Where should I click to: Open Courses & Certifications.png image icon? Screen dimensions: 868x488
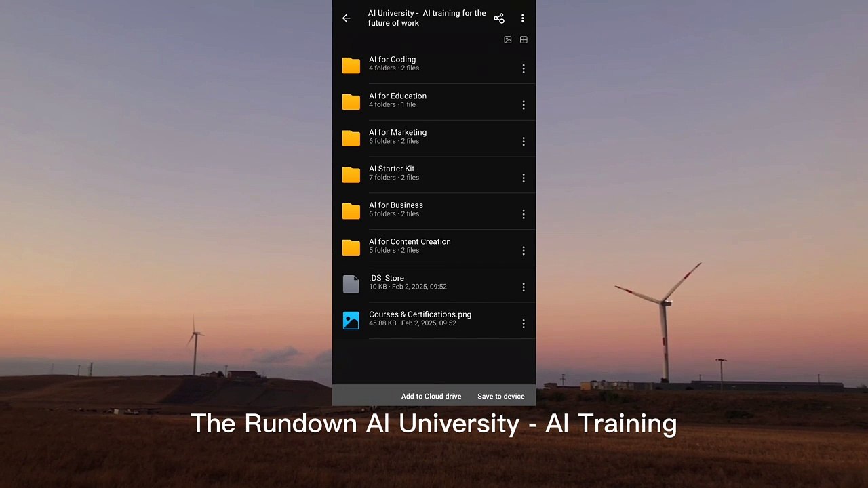(x=351, y=321)
